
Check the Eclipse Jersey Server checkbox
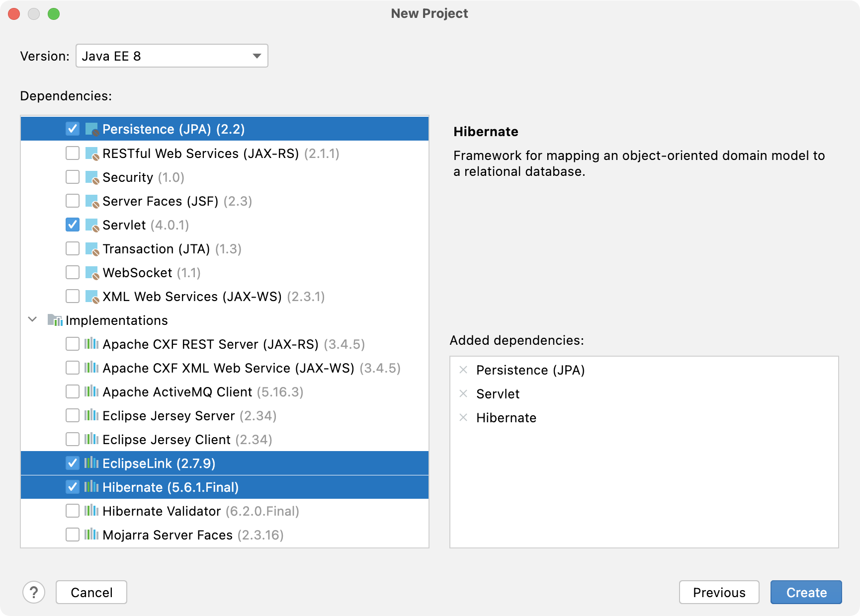(73, 415)
